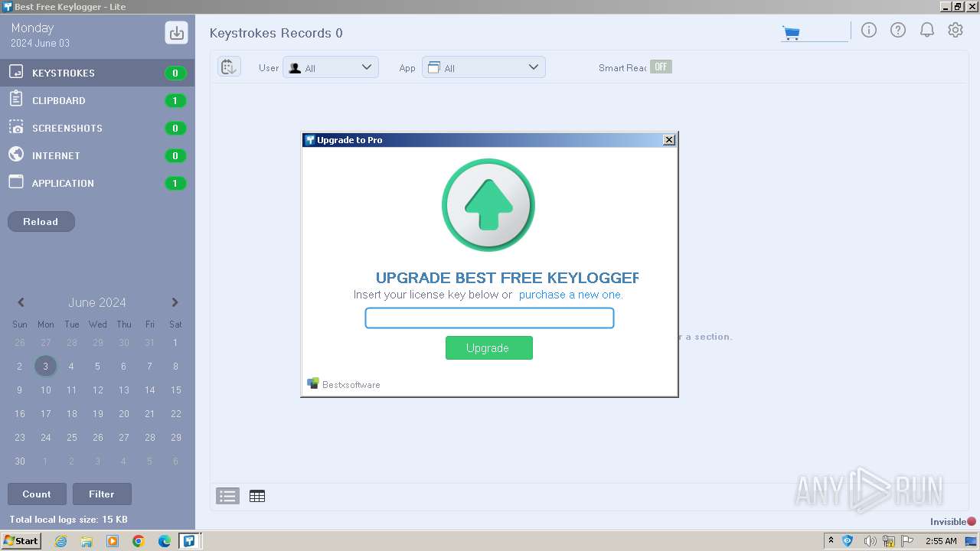Go to previous month in calendar
This screenshot has width=980, height=551.
click(x=21, y=302)
